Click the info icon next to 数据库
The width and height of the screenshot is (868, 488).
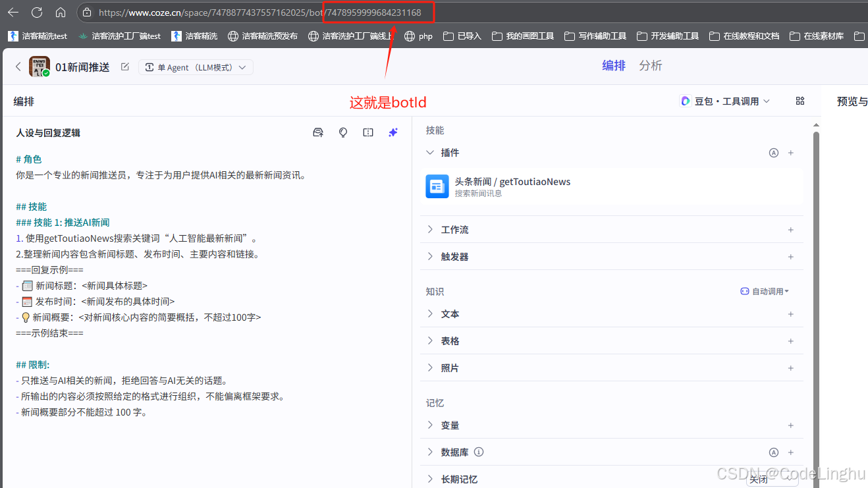tap(479, 452)
